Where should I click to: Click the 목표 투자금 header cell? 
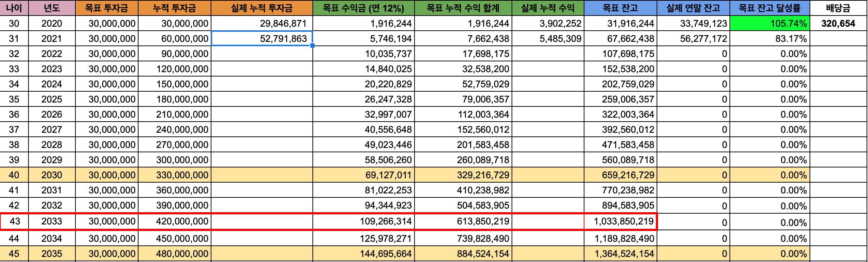pyautogui.click(x=107, y=8)
